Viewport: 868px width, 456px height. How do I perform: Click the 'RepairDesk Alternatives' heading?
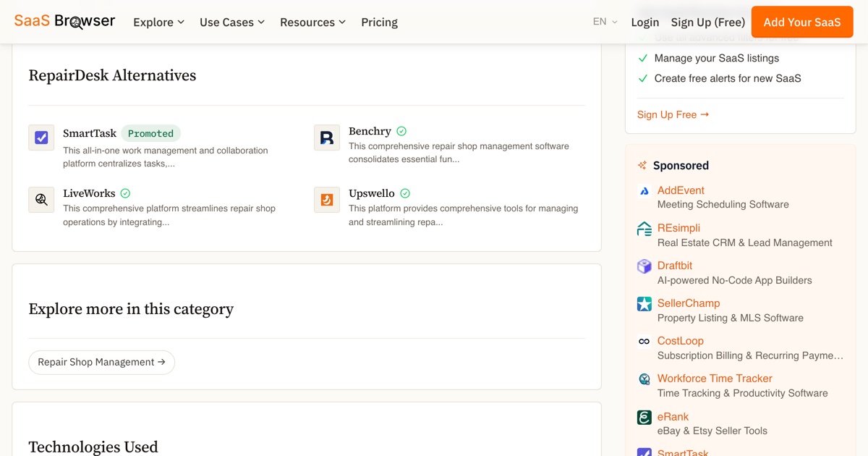pos(112,75)
